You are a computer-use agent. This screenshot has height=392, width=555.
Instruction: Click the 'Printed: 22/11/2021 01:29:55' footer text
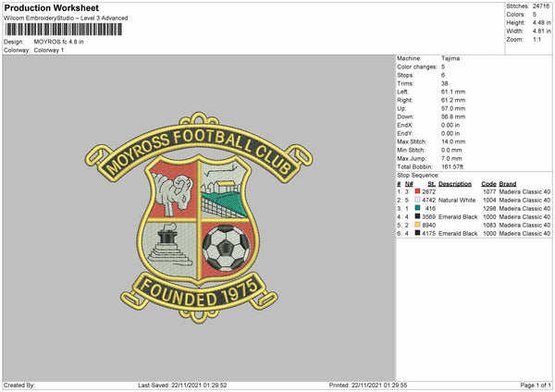368,385
